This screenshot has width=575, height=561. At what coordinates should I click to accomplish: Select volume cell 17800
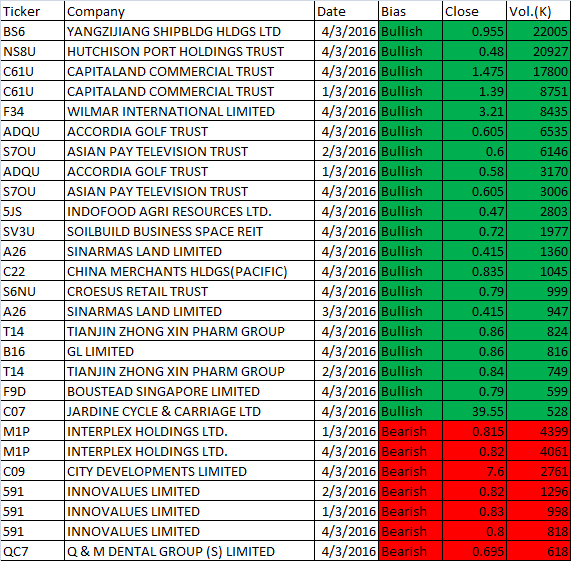tap(538, 71)
